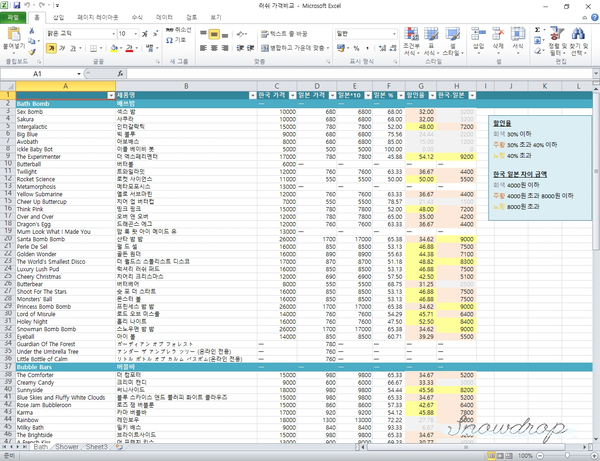Increase indent
Viewport: 600px width, 461px height.
click(x=250, y=48)
